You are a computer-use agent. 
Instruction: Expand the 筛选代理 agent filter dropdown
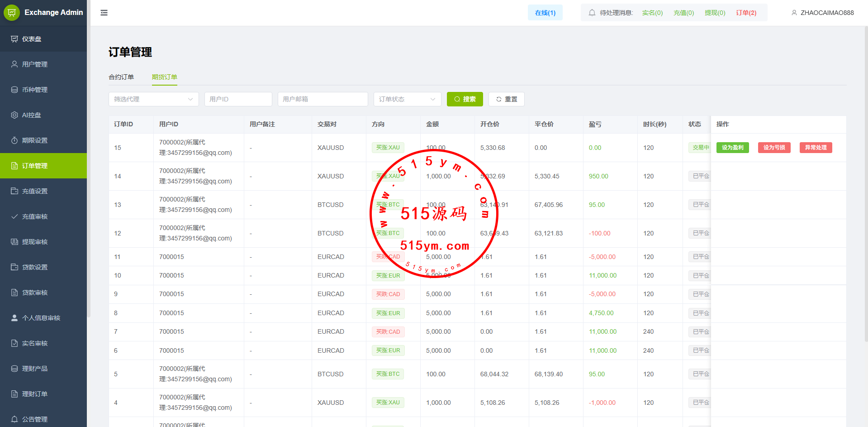pos(153,99)
